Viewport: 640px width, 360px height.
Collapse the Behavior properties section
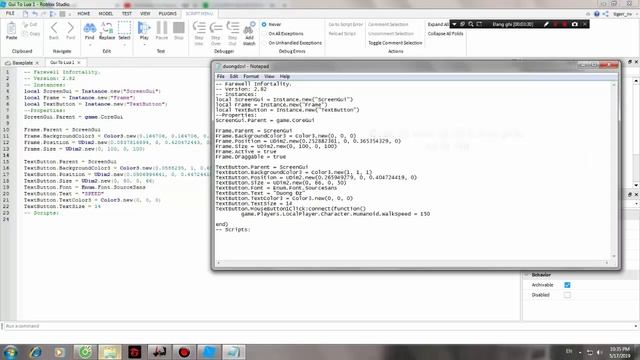pyautogui.click(x=527, y=275)
